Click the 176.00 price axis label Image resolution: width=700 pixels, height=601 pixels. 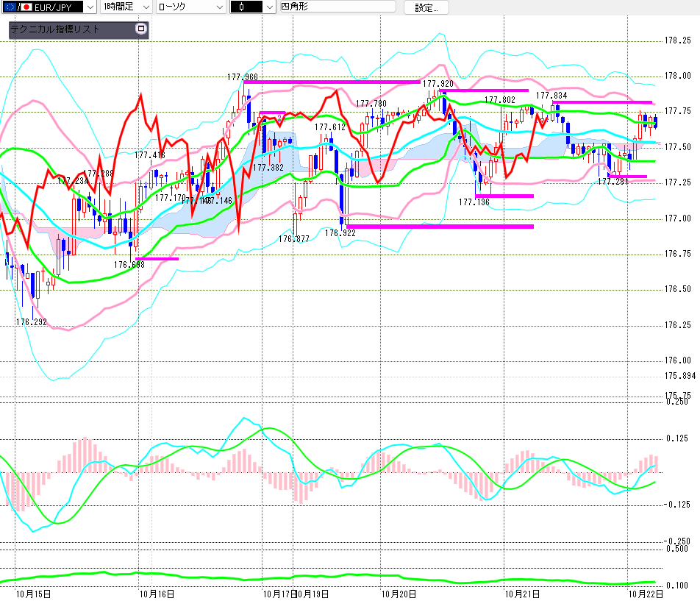[678, 360]
